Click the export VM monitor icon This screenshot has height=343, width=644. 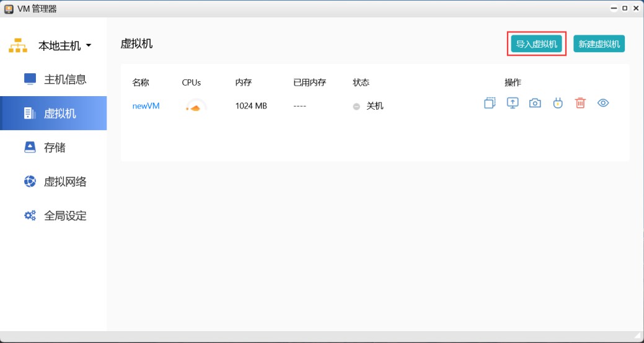click(x=512, y=104)
